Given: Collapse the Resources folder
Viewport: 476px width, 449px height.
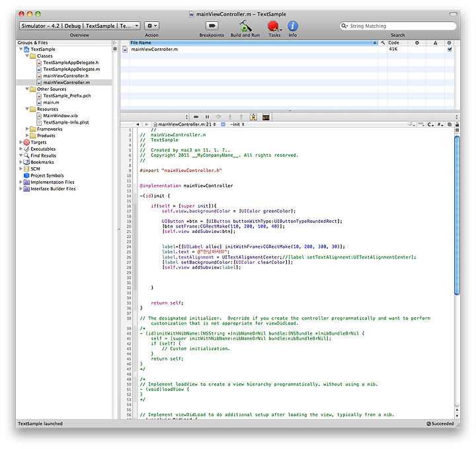Looking at the screenshot, I should coord(27,108).
